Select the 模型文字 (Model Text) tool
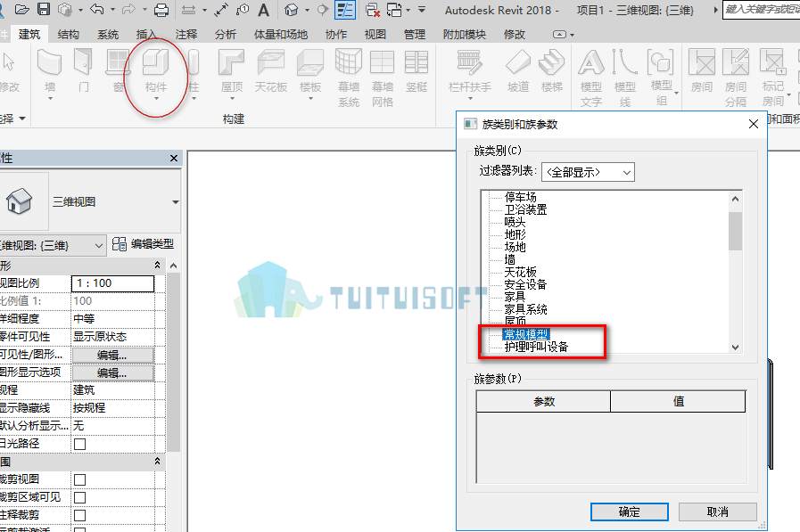 click(590, 78)
